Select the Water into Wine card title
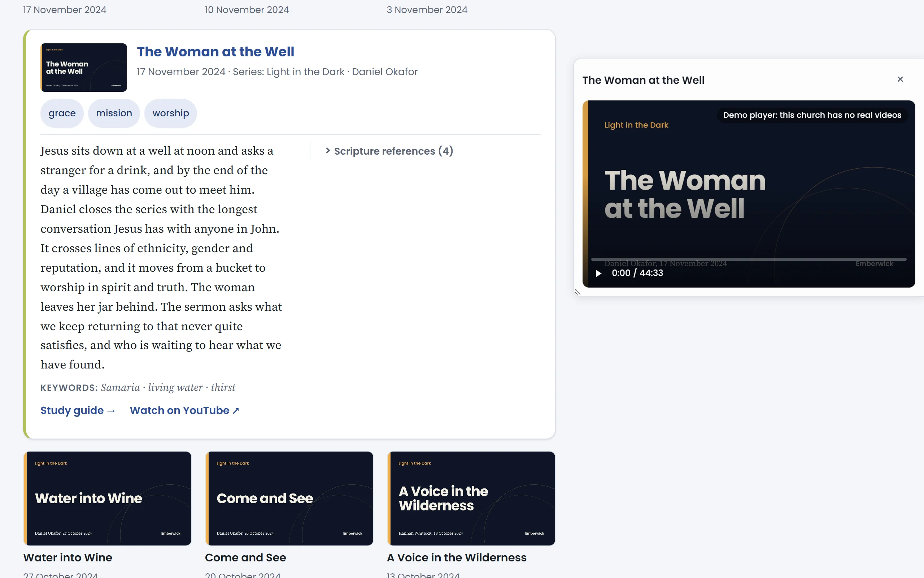 (x=67, y=557)
